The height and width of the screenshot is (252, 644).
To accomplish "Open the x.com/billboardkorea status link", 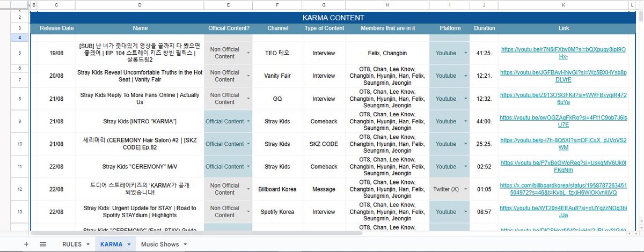I will [563, 189].
